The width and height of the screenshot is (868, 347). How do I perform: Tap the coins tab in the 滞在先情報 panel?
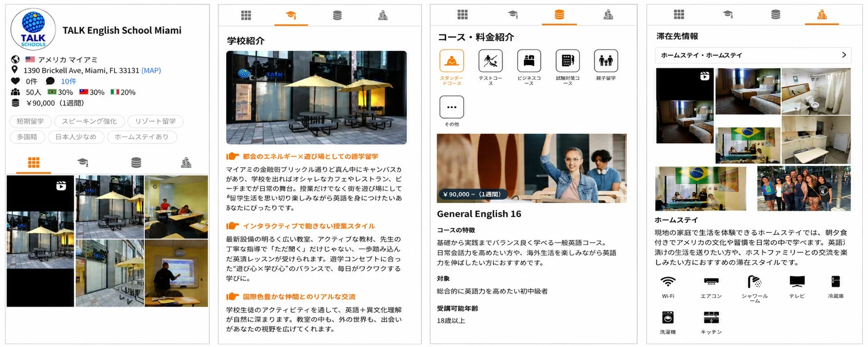(x=776, y=15)
